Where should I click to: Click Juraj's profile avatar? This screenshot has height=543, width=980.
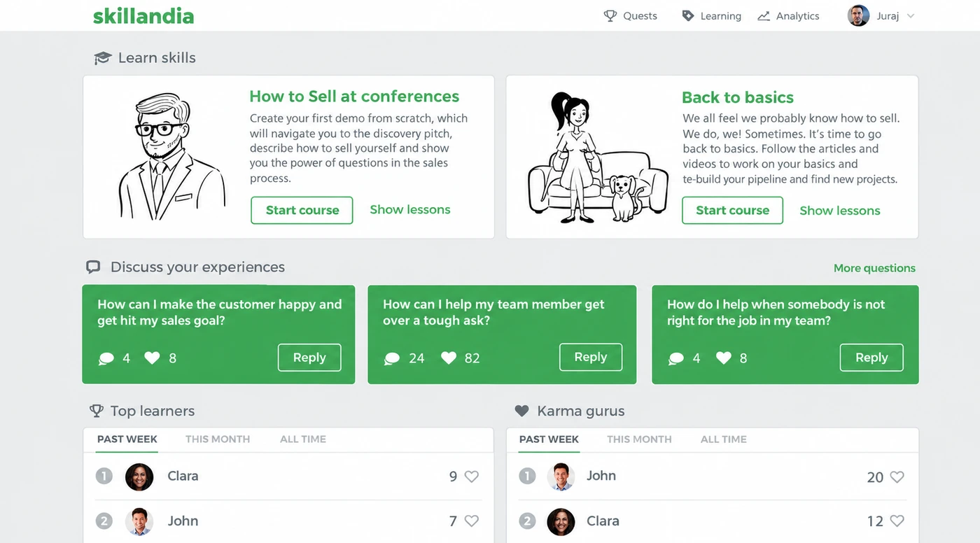(x=858, y=15)
